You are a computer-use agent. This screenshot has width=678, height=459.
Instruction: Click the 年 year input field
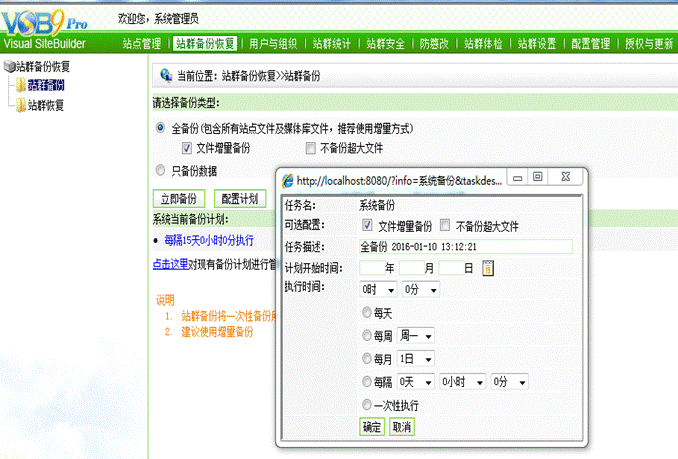coord(372,268)
